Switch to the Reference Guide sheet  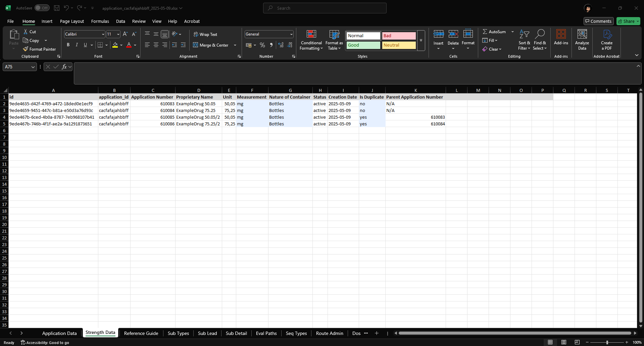click(x=141, y=333)
